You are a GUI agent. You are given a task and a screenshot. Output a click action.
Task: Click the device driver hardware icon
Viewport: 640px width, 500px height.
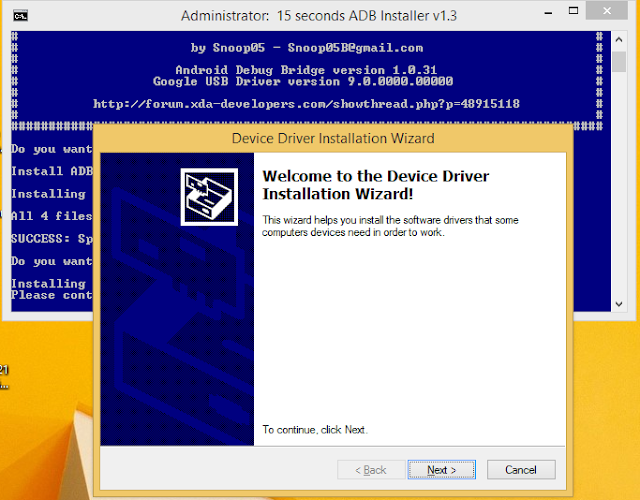coord(209,197)
